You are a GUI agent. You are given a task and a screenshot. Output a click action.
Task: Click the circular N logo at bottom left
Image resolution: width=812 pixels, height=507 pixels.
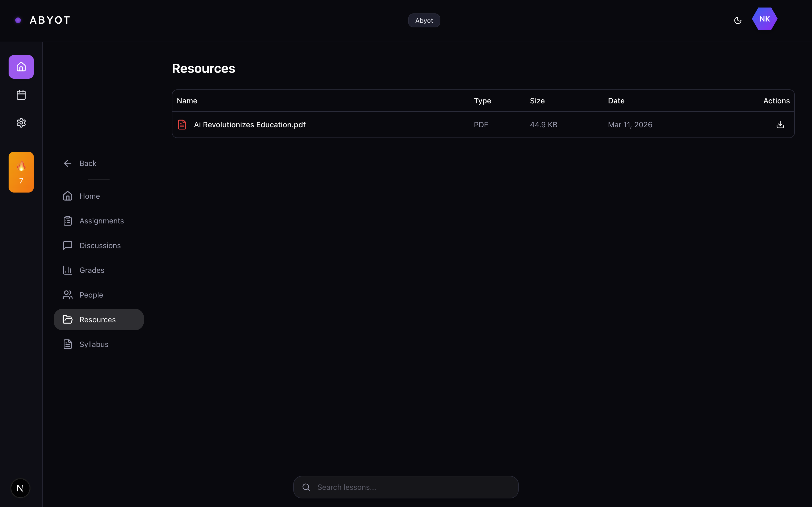[x=20, y=488]
